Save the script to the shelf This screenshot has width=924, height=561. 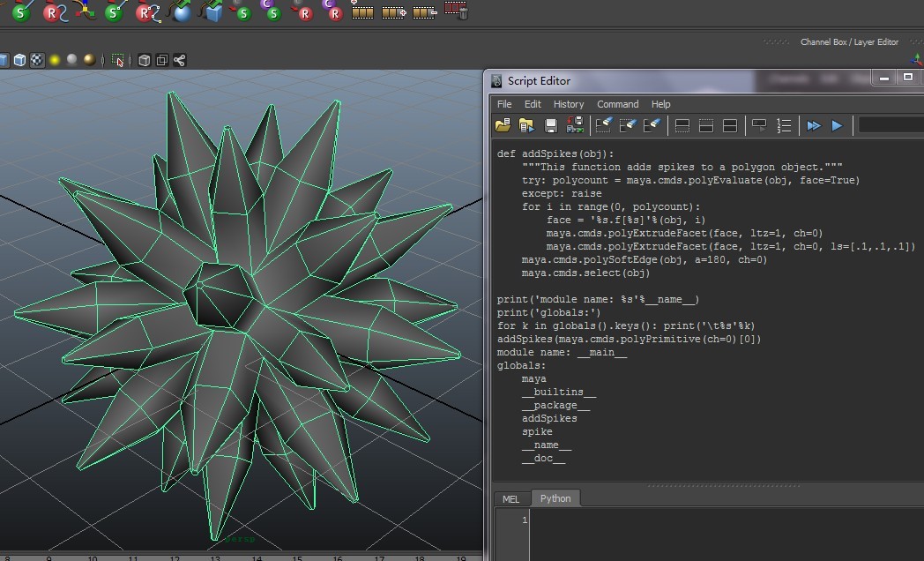click(575, 125)
